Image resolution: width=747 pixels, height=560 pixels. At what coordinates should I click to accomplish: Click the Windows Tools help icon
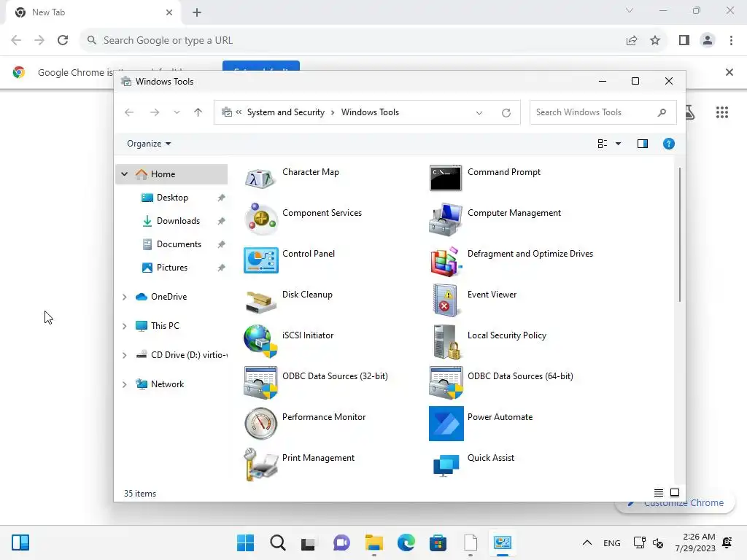click(668, 144)
